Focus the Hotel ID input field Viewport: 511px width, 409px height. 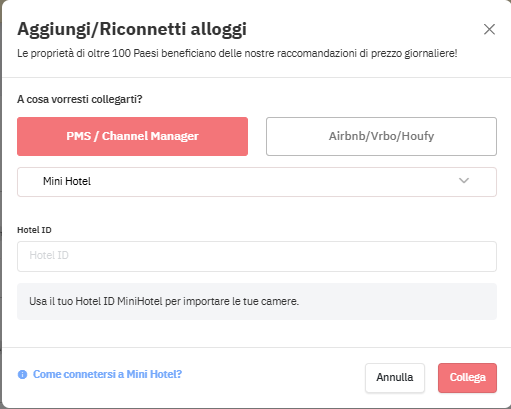coord(257,256)
